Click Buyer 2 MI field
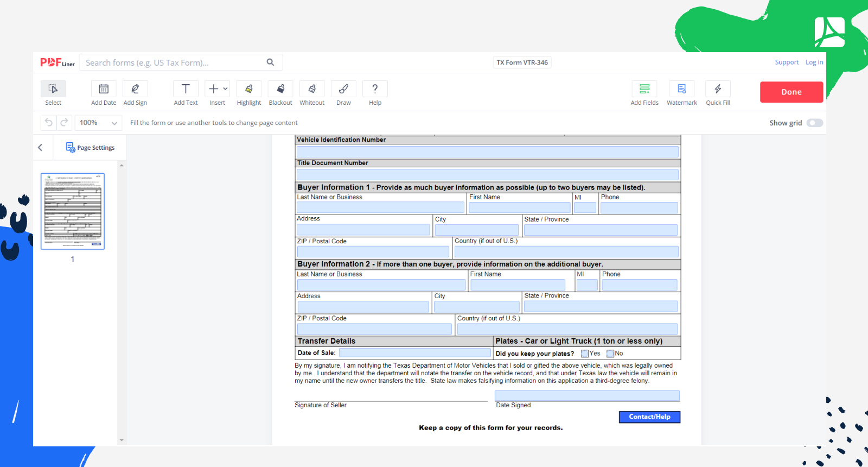Viewport: 868px width, 467px height. 587,285
